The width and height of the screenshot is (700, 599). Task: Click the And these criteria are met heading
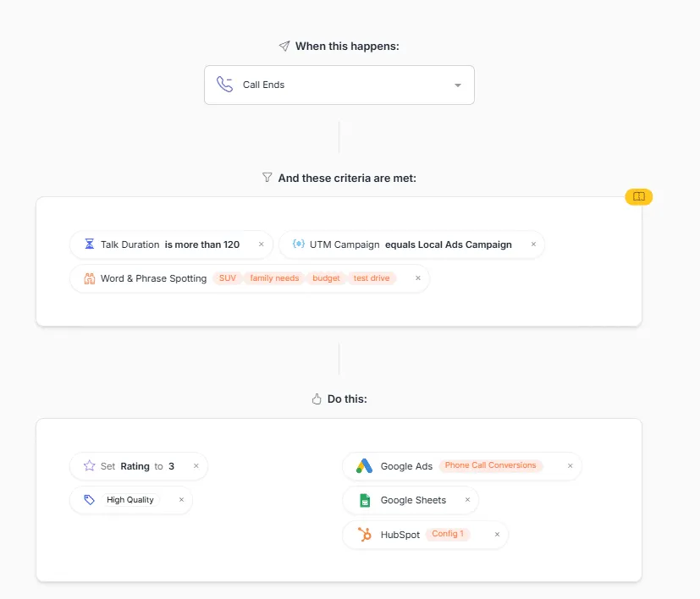347,179
